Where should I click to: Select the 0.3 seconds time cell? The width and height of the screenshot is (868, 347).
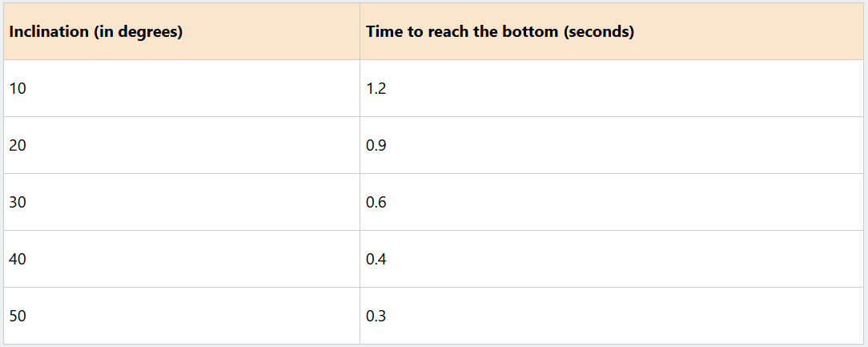(376, 317)
